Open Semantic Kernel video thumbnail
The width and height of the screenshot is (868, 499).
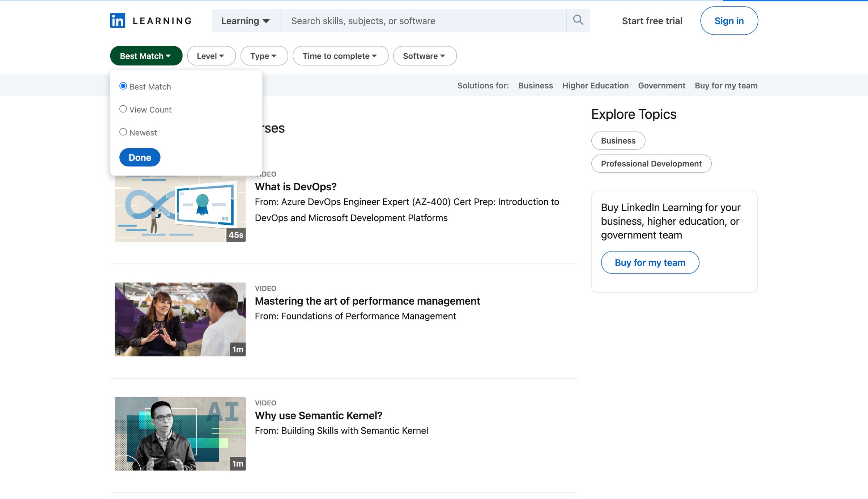click(180, 434)
